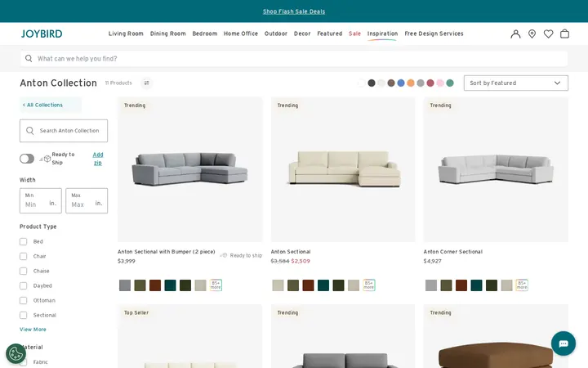Select rust swatch under Anton Sectional
Viewport: 588px width, 368px height.
click(308, 285)
